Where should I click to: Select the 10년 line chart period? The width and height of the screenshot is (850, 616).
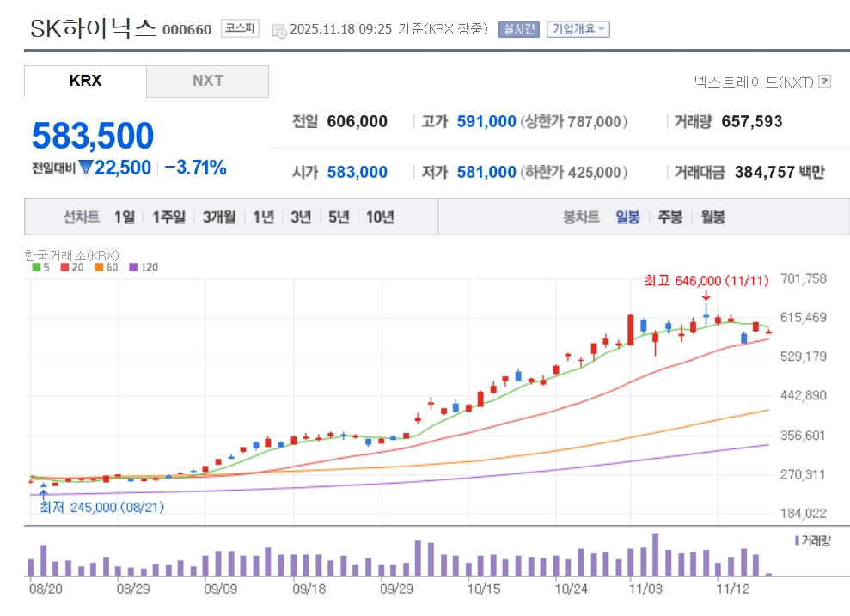tap(380, 217)
